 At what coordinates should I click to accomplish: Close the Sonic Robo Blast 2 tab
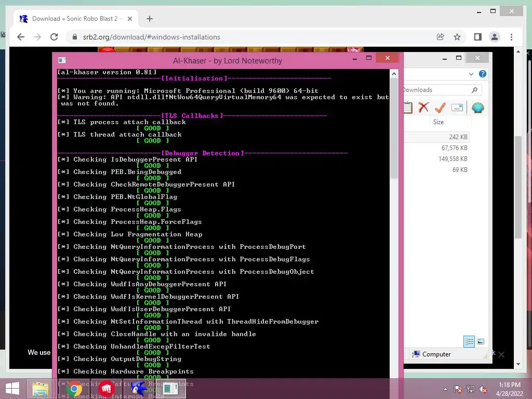129,19
